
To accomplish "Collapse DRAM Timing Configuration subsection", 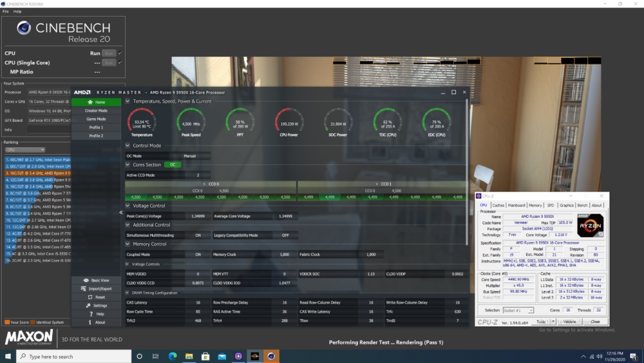I will click(x=128, y=293).
